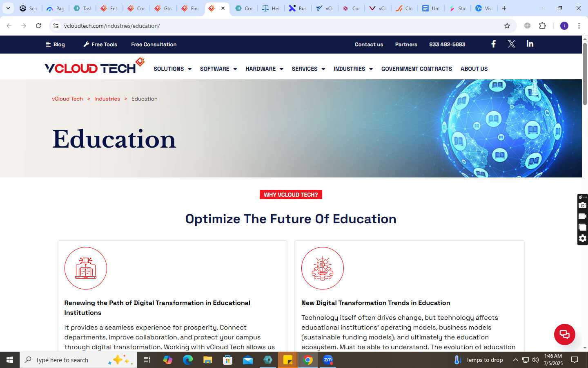Click the red live chat bubble icon
This screenshot has height=368, width=588.
click(564, 334)
